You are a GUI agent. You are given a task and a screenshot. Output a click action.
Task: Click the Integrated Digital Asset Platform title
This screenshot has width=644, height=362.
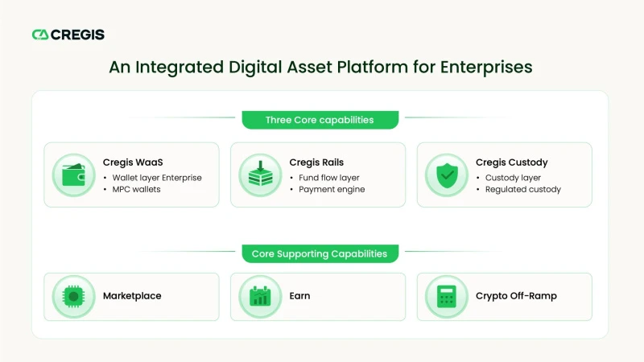click(x=320, y=67)
